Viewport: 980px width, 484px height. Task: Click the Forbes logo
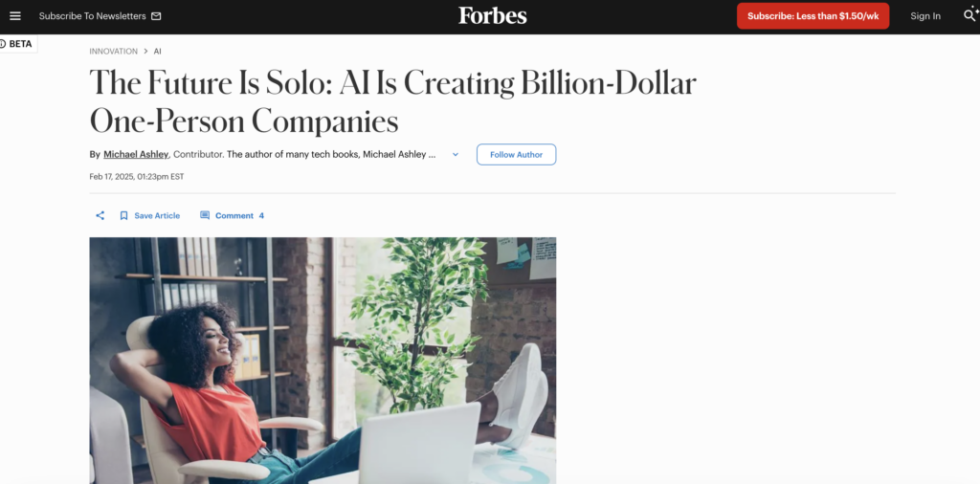tap(492, 15)
